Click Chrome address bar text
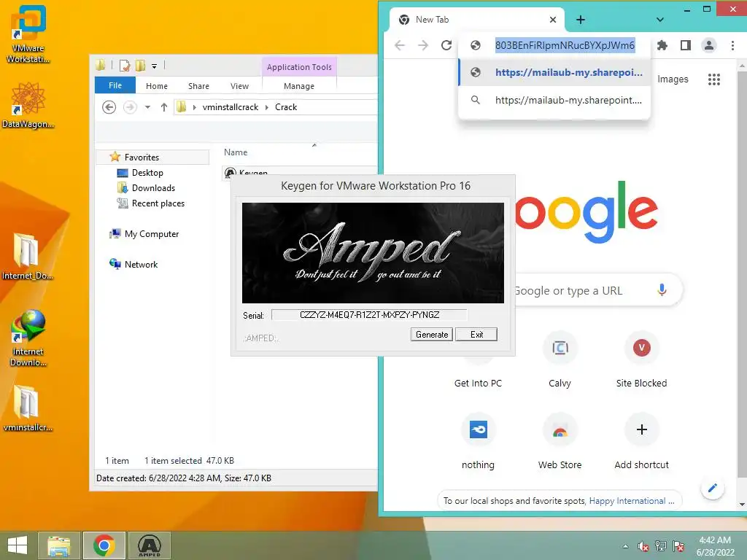The image size is (747, 560). pos(565,45)
